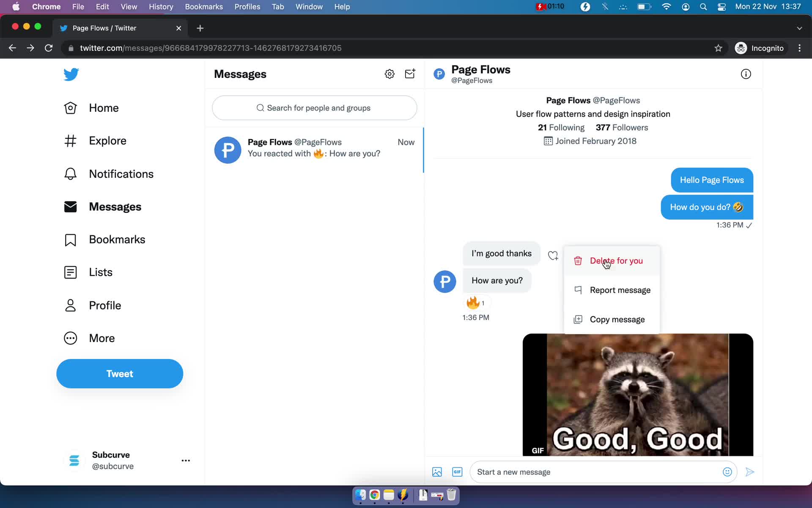The height and width of the screenshot is (508, 812).
Task: Focus the Start a new message field
Action: [596, 472]
